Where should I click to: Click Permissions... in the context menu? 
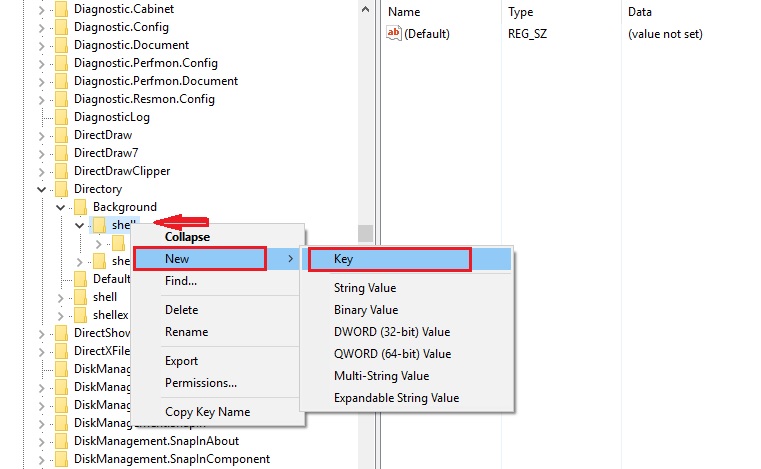[x=200, y=382]
